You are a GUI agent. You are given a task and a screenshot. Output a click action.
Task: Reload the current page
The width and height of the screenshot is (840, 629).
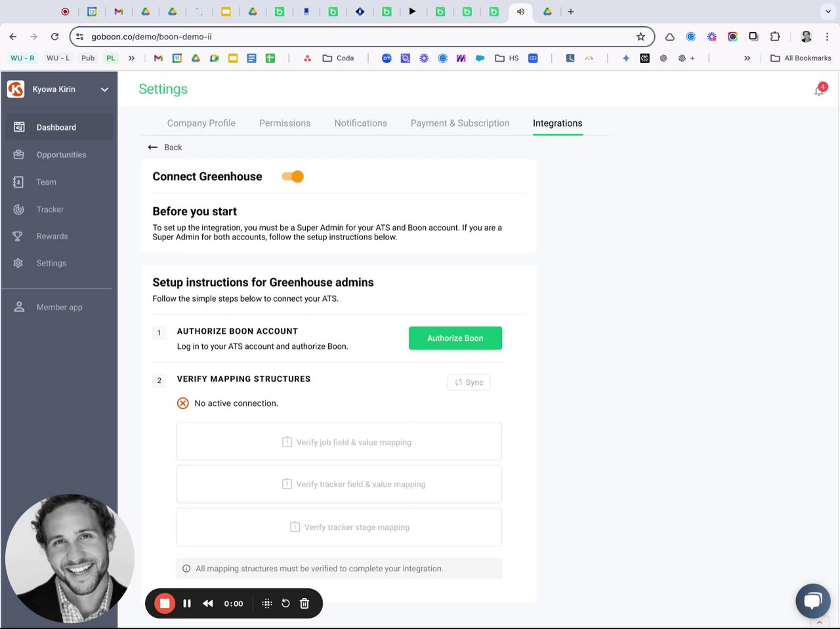click(x=54, y=37)
